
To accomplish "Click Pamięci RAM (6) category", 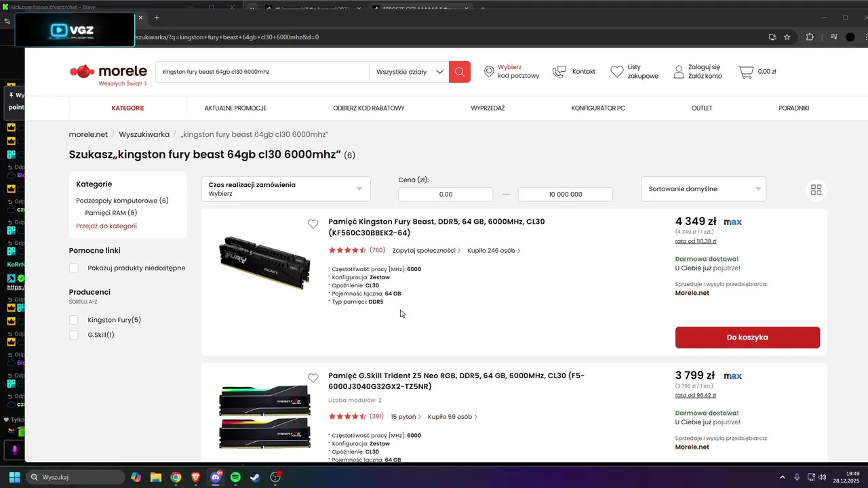I will point(111,213).
